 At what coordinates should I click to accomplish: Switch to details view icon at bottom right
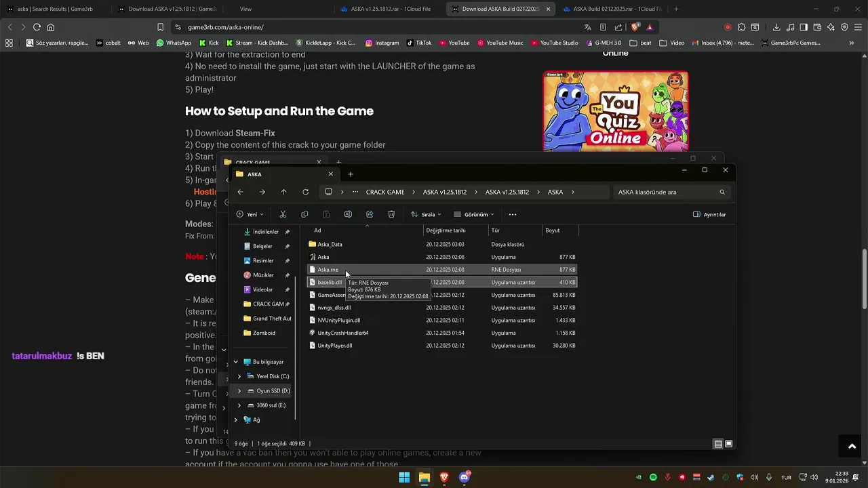pyautogui.click(x=717, y=444)
